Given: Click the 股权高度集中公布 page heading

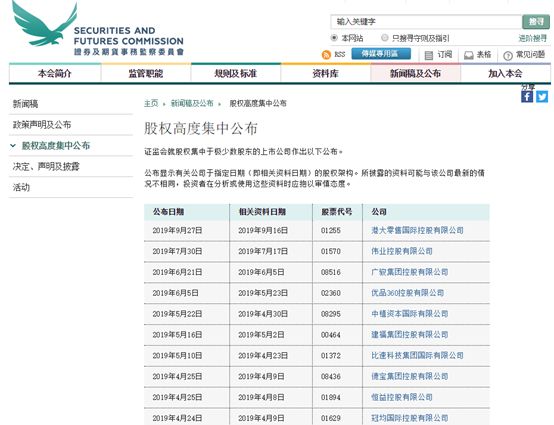Looking at the screenshot, I should (x=201, y=128).
